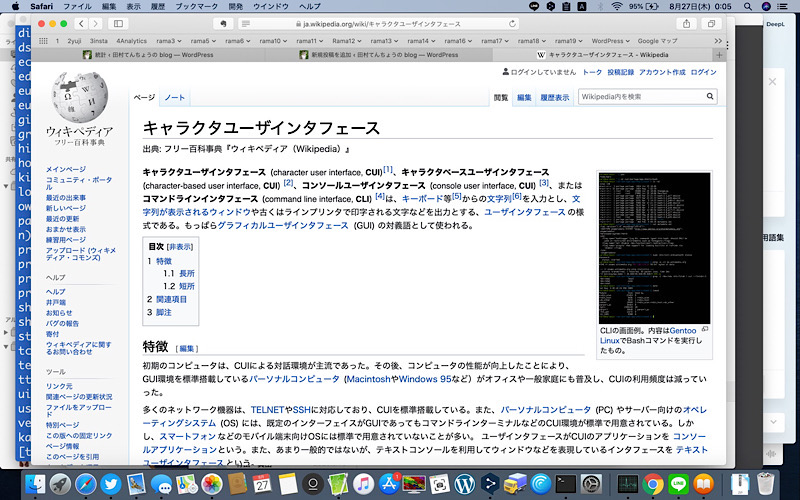800x500 pixels.
Task: Open Google Chrome in the Dock
Action: pos(653,484)
